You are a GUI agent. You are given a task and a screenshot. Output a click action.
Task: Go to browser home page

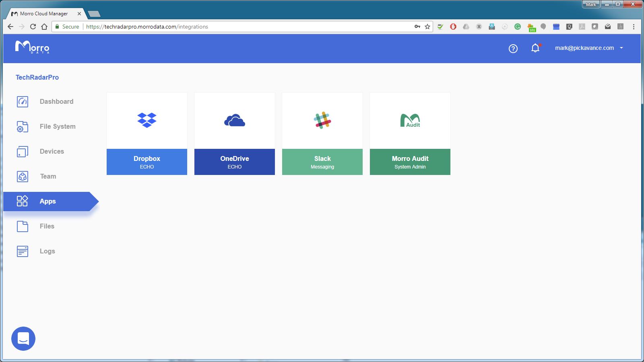click(44, 27)
